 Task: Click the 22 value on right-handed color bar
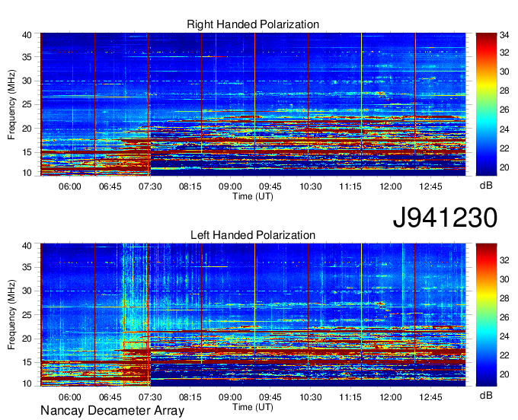point(504,148)
